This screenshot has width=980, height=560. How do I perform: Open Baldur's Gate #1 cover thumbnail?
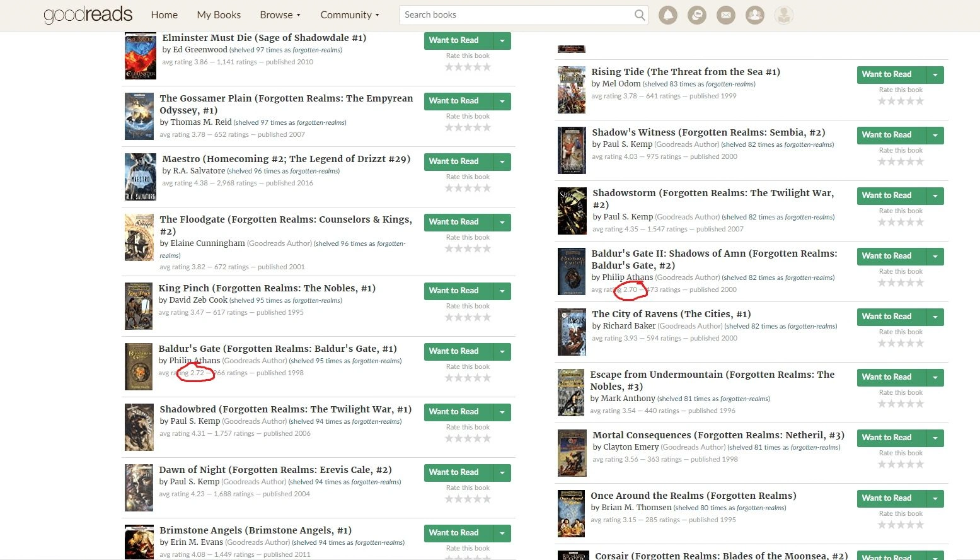tap(139, 366)
